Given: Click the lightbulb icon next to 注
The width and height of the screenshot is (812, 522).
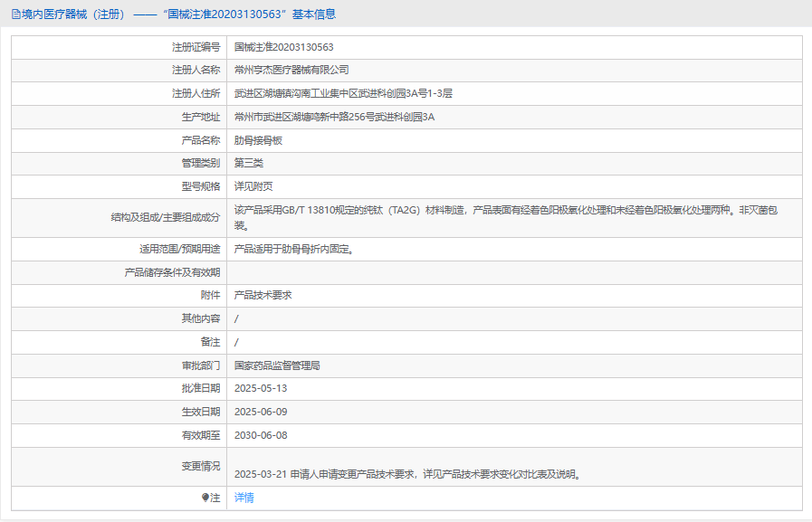Looking at the screenshot, I should click(205, 498).
